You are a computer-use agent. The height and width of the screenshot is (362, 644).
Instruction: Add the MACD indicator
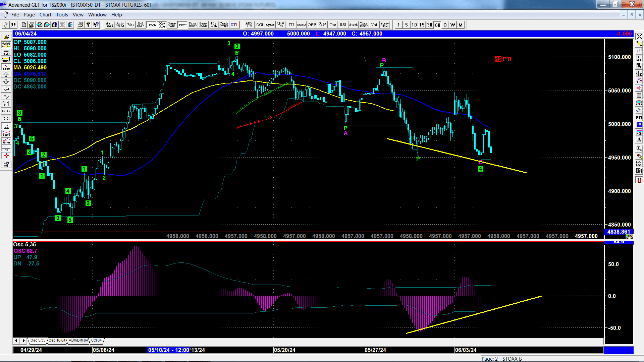(302, 25)
